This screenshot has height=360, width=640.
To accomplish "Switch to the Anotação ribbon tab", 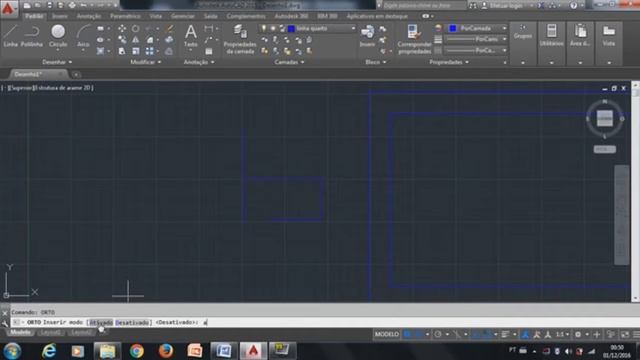I will point(89,16).
